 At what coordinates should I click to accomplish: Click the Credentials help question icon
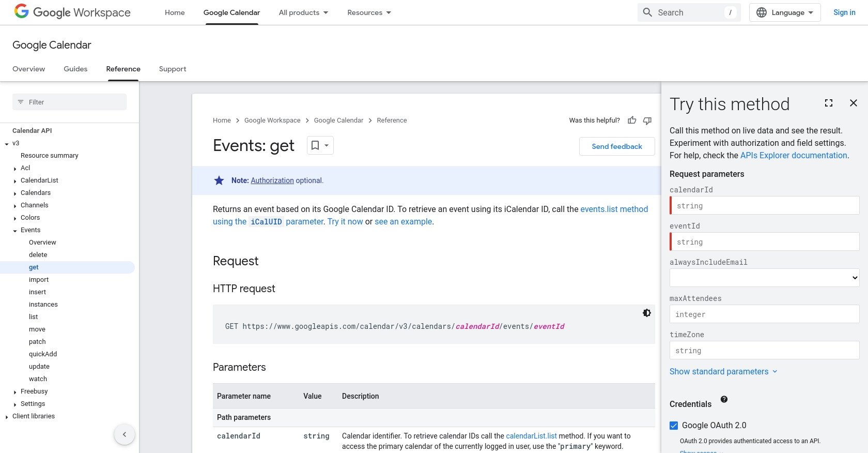tap(724, 399)
